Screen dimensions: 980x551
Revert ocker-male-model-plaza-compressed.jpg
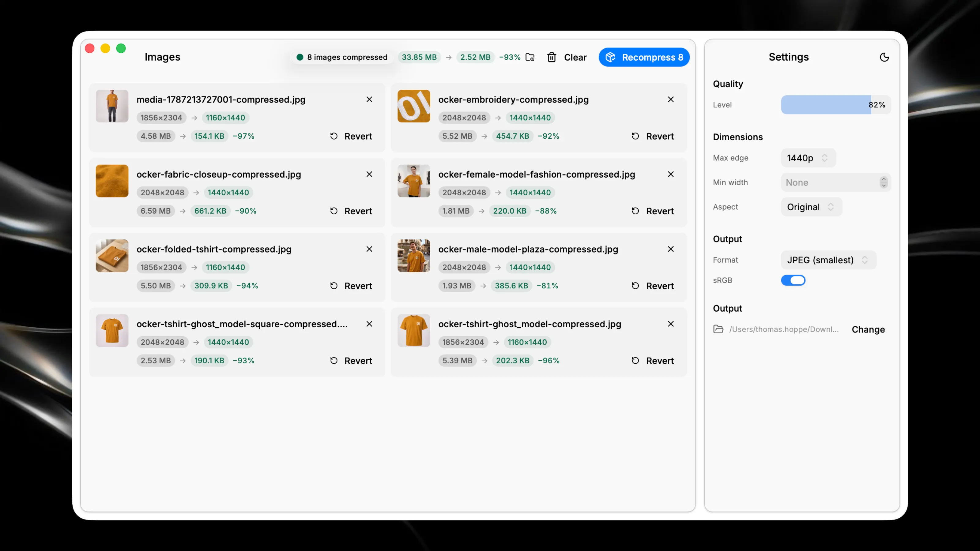[652, 286]
